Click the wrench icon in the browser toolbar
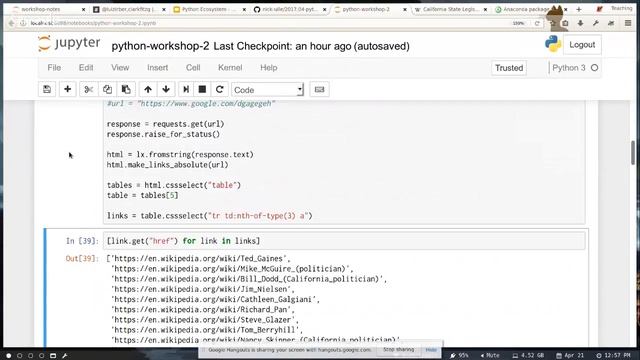The image size is (640, 360). point(596,23)
